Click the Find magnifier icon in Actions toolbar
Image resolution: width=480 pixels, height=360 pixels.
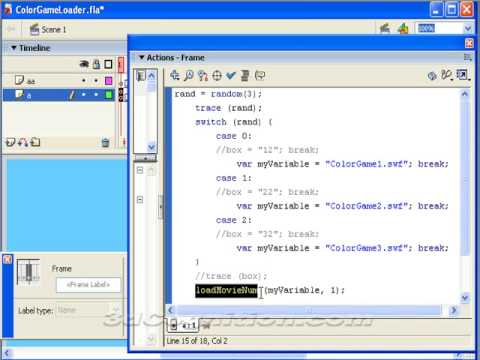tap(189, 75)
